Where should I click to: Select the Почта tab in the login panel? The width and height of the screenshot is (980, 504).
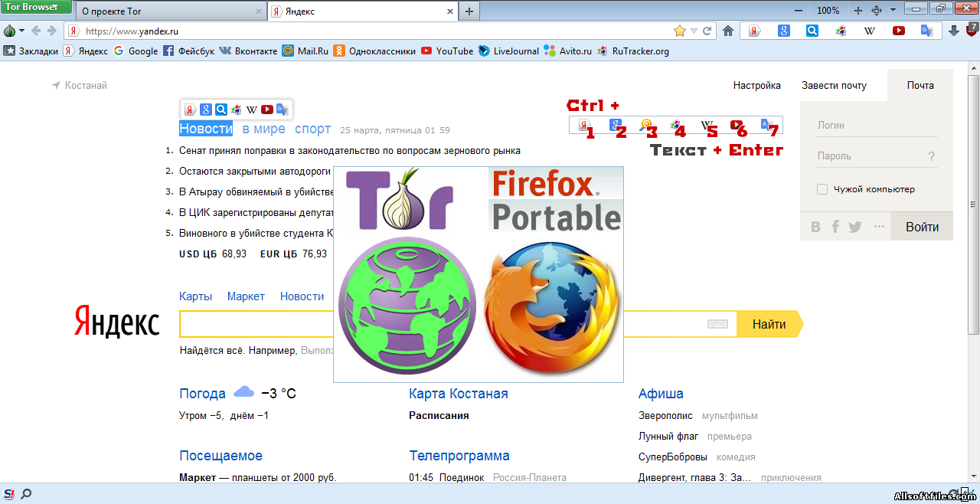(x=920, y=86)
